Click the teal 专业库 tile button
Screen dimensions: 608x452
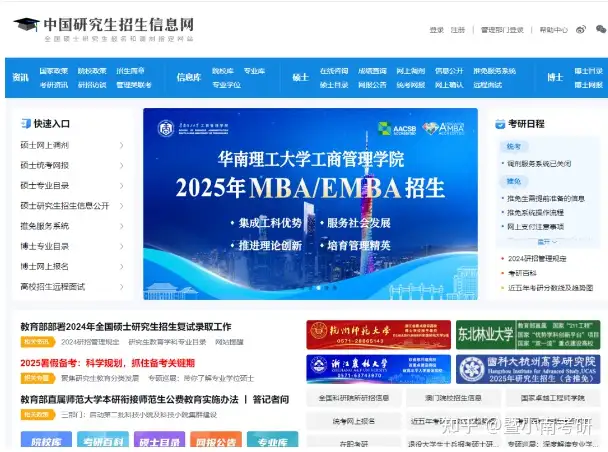coord(273,440)
